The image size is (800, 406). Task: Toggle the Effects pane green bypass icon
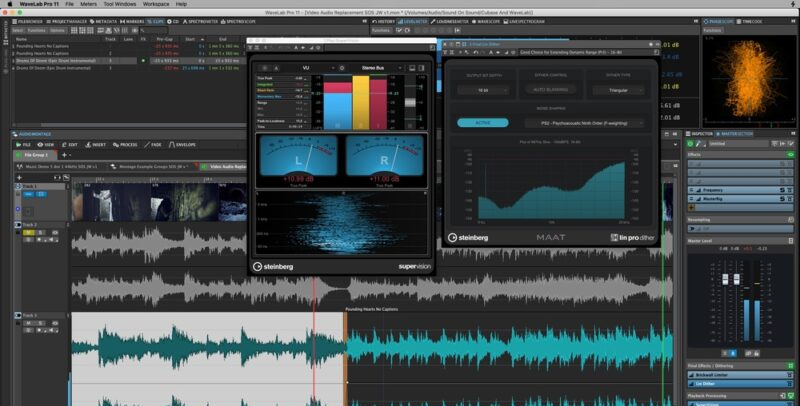[791, 155]
